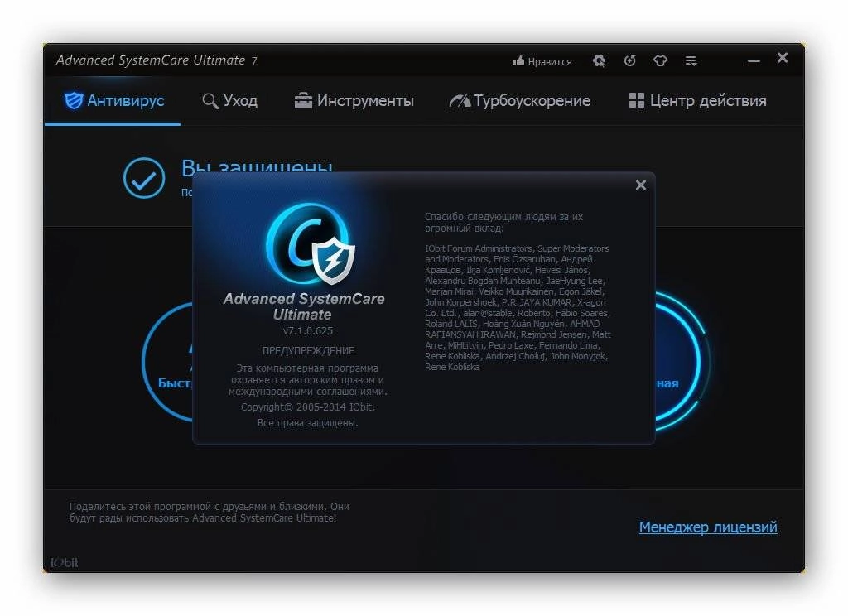848x616 pixels.
Task: Click the Advanced SystemCare shield logo
Action: (x=310, y=244)
